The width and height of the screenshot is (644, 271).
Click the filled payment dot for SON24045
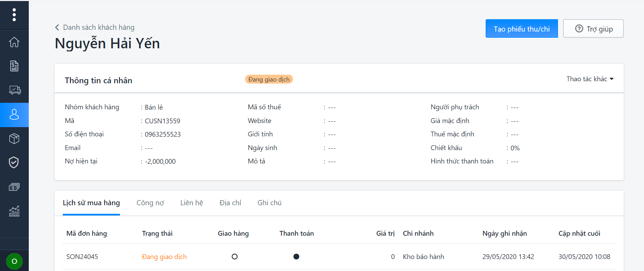click(x=296, y=257)
